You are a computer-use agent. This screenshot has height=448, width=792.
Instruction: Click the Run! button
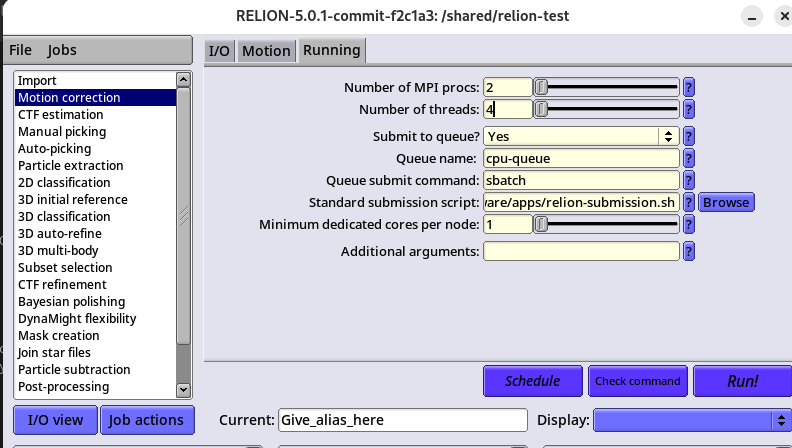tap(742, 381)
